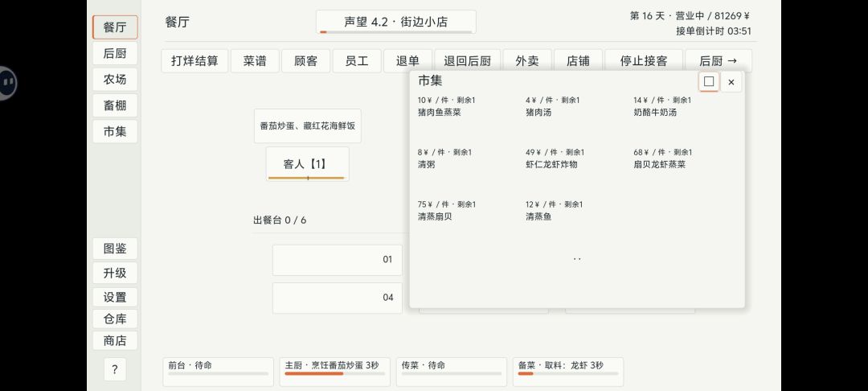Click the 退回后厨 toolbar button
Screen dimensions: 868x391
click(467, 61)
